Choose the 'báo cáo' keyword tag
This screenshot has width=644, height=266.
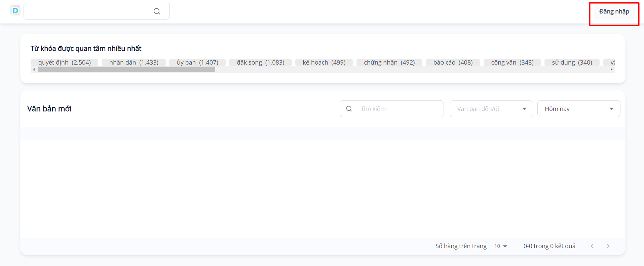click(453, 63)
